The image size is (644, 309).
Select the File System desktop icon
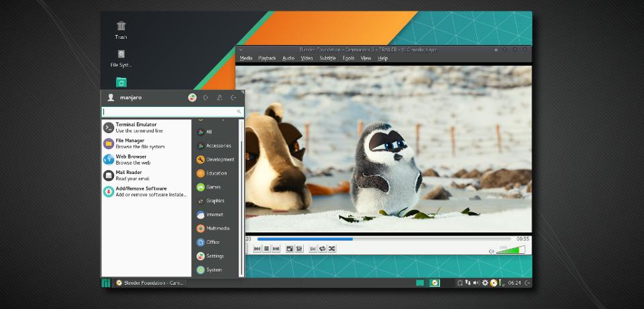pos(121,58)
